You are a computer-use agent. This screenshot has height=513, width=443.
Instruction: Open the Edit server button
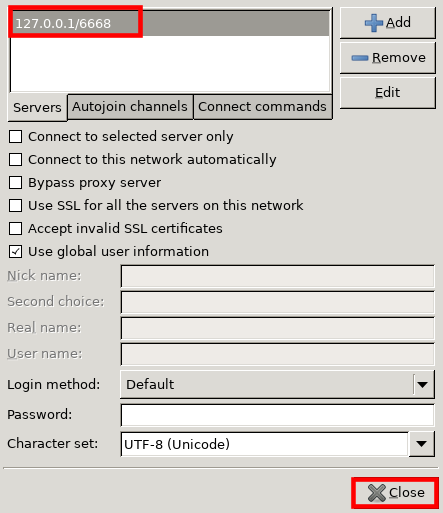tap(388, 93)
